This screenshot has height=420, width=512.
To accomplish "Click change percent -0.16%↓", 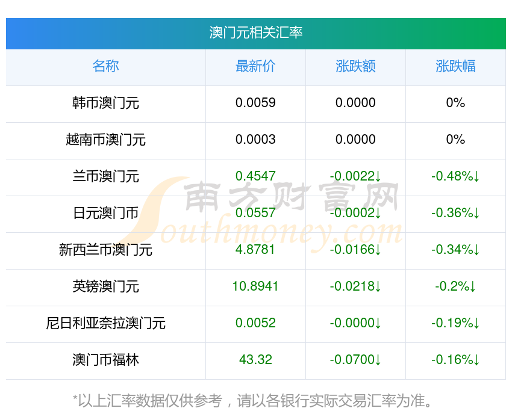I will 455,360.
